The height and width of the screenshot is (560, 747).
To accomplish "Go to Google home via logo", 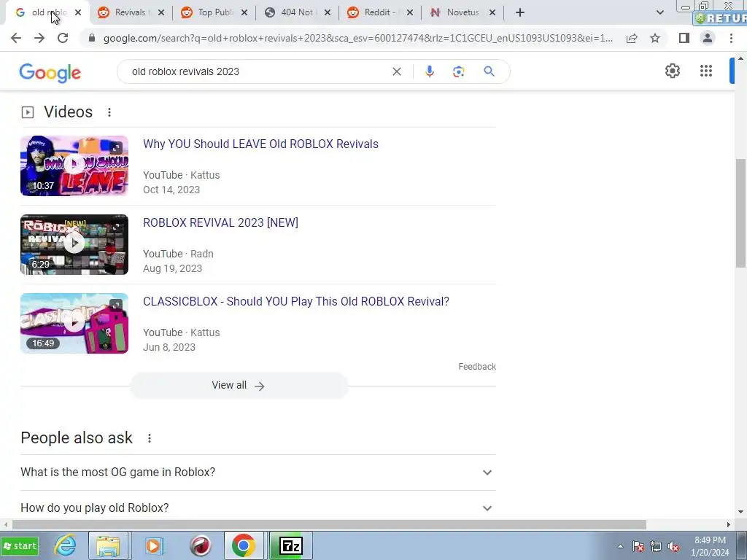I will [50, 73].
